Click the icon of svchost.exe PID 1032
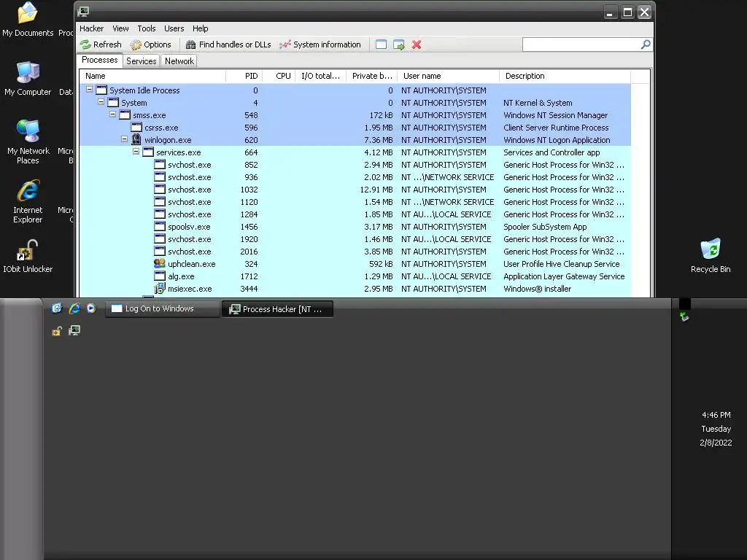This screenshot has width=747, height=560. coord(160,189)
